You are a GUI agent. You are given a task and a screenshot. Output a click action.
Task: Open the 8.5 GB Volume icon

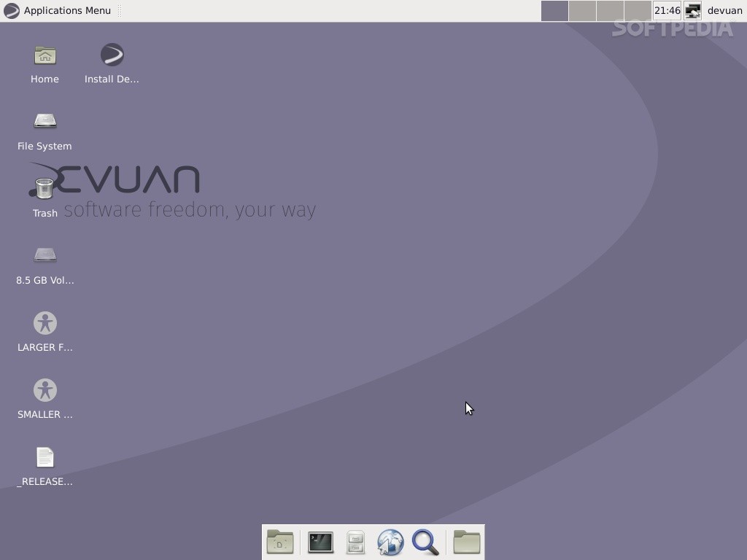point(44,256)
